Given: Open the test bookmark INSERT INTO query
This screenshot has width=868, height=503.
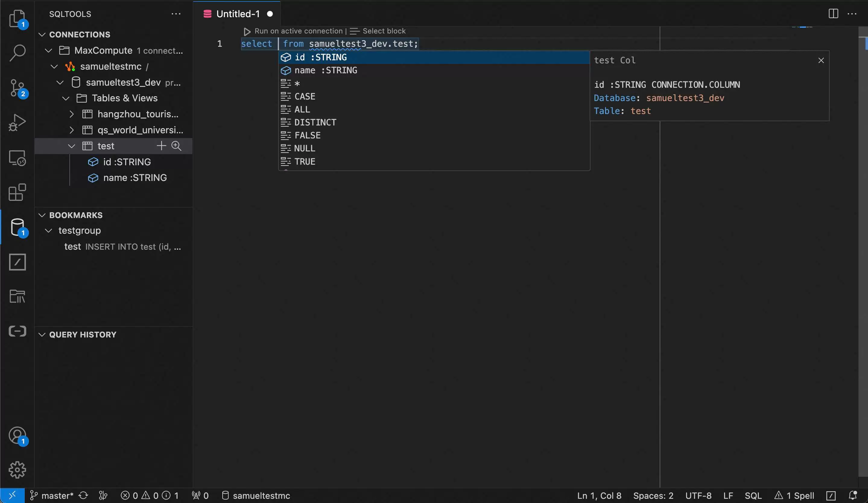Looking at the screenshot, I should [x=122, y=246].
